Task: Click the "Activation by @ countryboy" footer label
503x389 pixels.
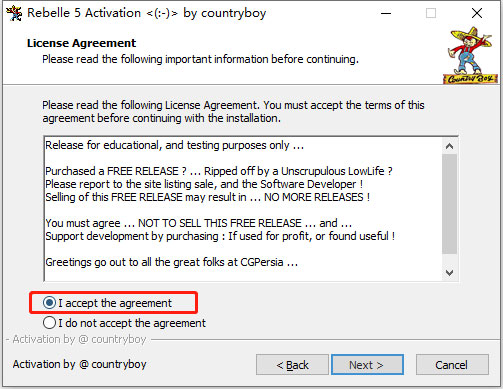Action: [x=79, y=364]
